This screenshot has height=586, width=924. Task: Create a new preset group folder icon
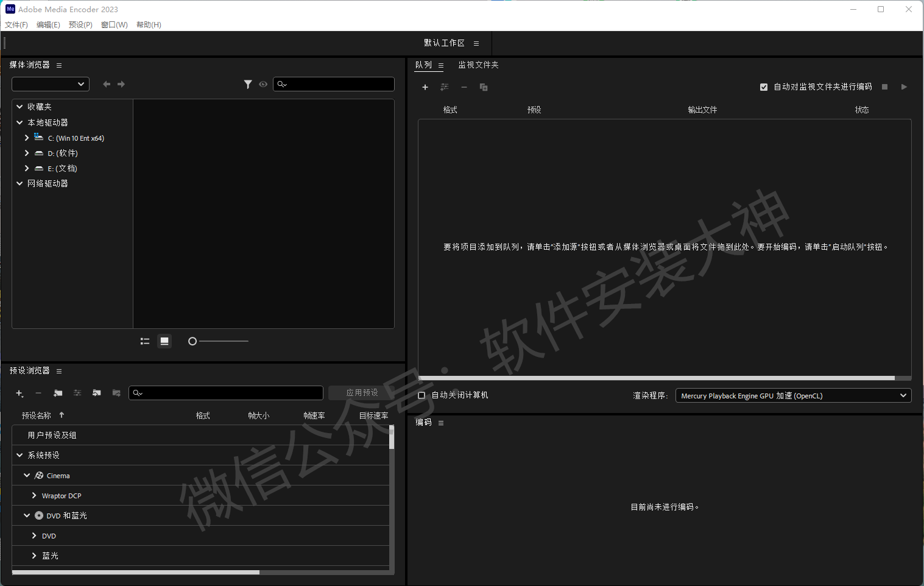point(58,394)
